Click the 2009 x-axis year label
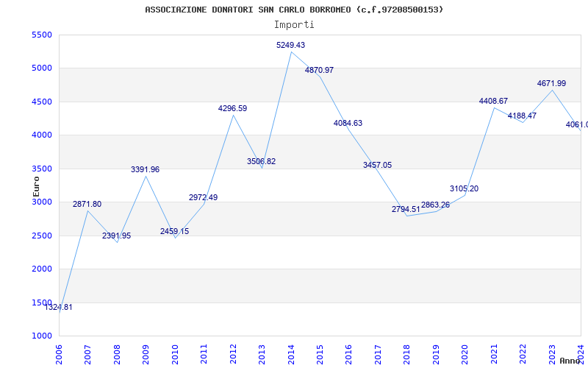588x368 pixels. (x=146, y=355)
